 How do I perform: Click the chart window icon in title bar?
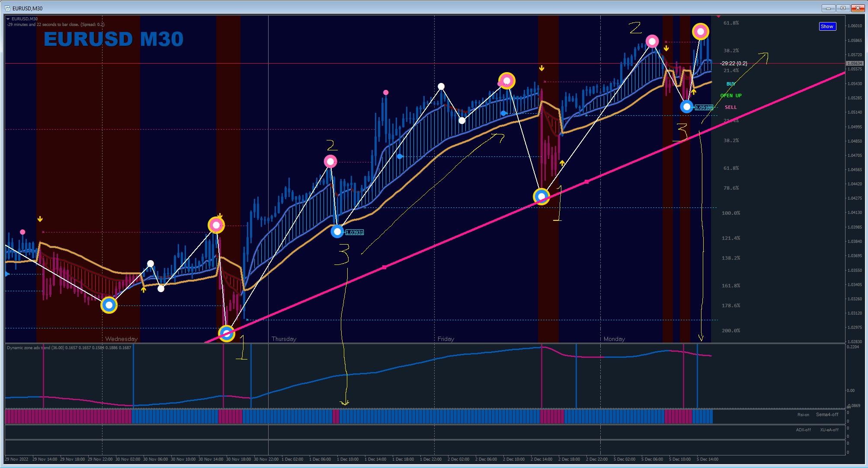(x=7, y=8)
